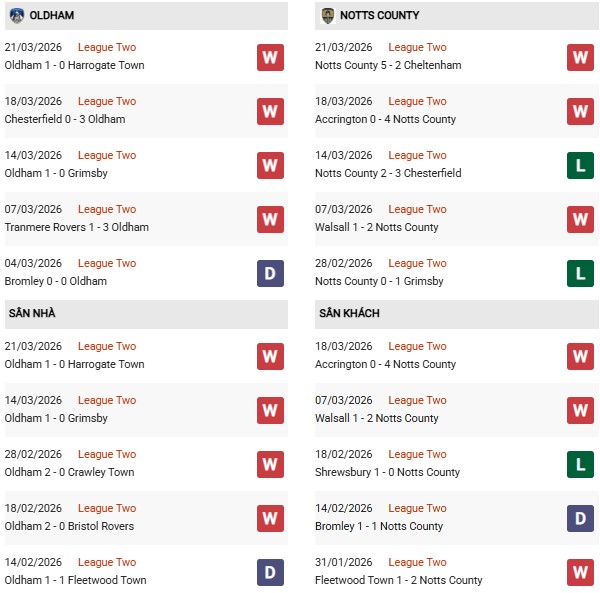Click the D badge for Oldham vs Fleetwood Town
The height and width of the screenshot is (593, 600).
click(270, 572)
